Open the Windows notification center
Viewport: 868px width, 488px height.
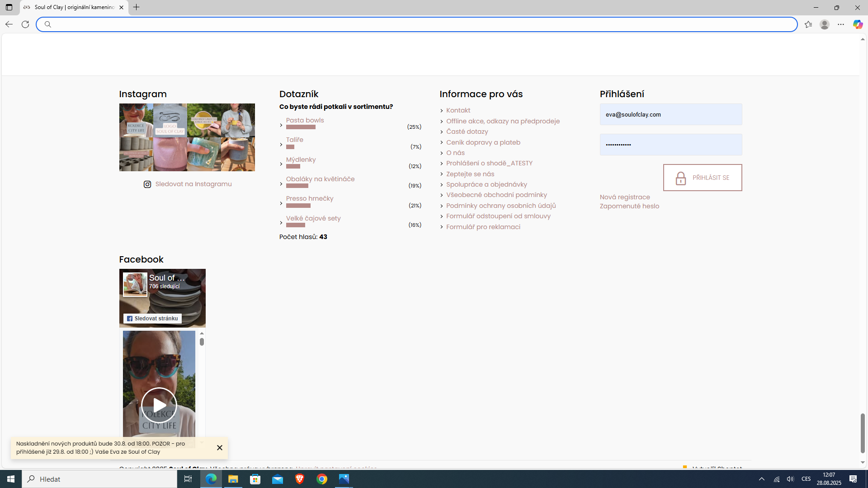[853, 479]
